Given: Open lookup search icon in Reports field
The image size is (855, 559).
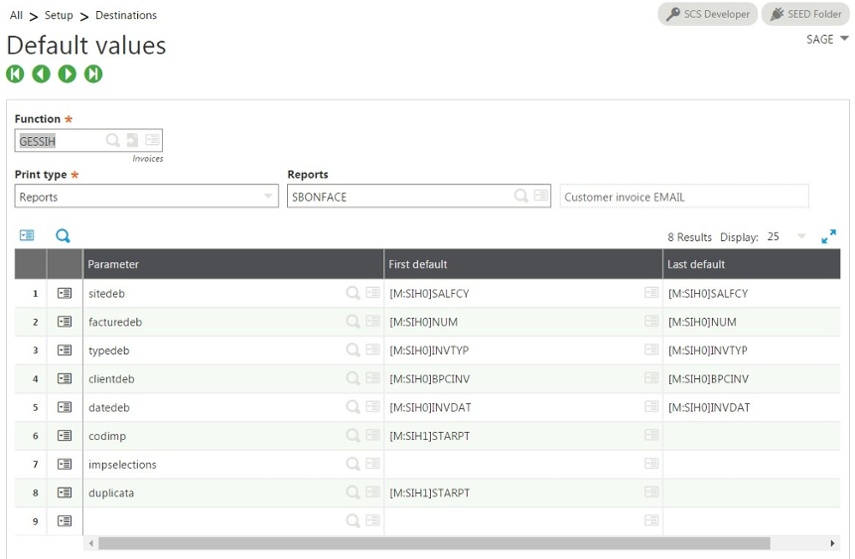Looking at the screenshot, I should [x=521, y=197].
